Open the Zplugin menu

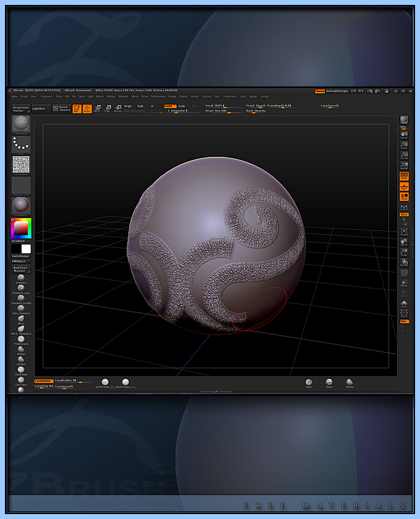click(x=253, y=96)
